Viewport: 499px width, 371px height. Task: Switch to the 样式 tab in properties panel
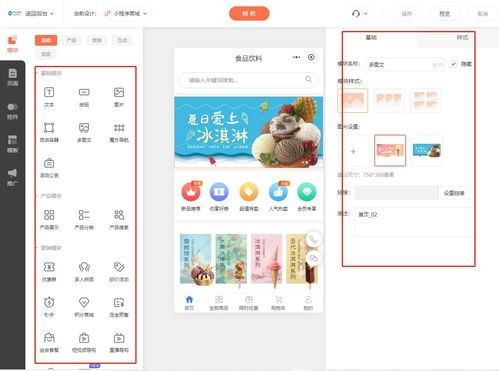pos(462,38)
